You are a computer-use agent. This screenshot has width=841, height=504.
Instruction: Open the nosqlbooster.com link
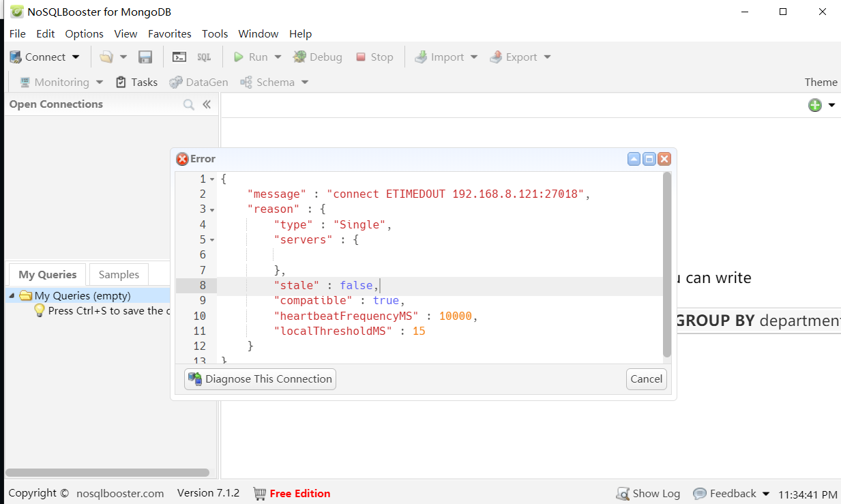point(120,493)
